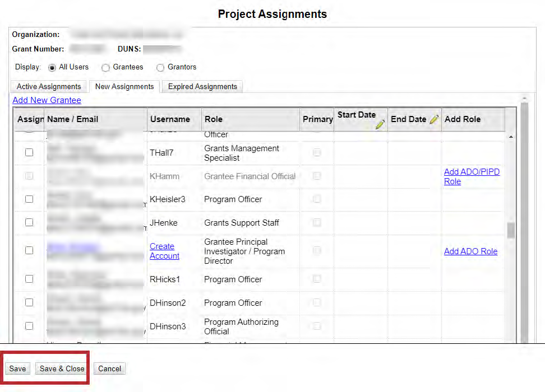
Task: Click the Start Date pencil edit icon
Action: (x=380, y=124)
